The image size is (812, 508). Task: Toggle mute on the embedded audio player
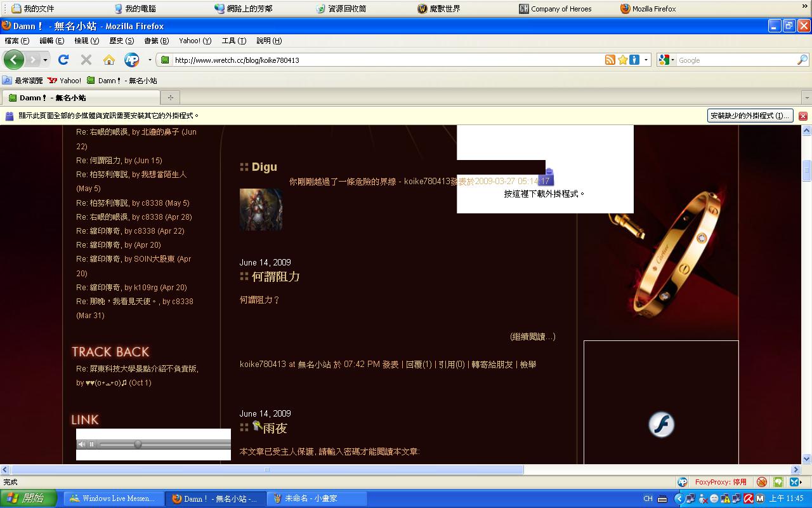(81, 444)
